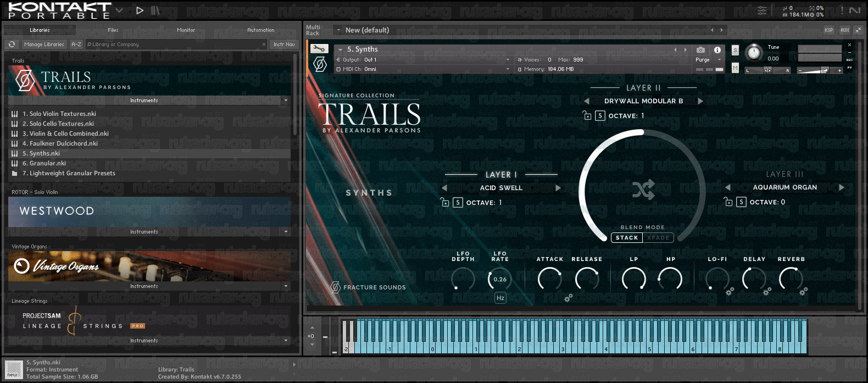The width and height of the screenshot is (868, 383).
Task: Toggle Layer II solo S button
Action: tap(600, 115)
